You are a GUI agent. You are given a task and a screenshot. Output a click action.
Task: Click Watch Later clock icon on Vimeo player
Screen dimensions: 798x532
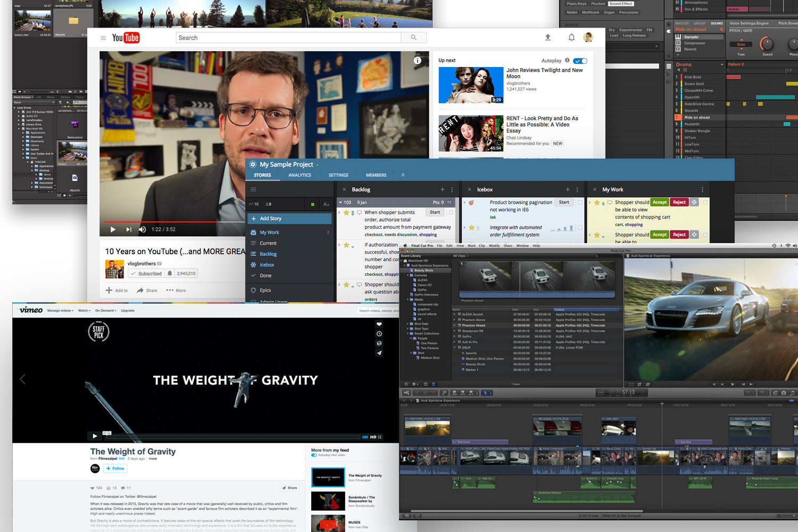[x=379, y=334]
